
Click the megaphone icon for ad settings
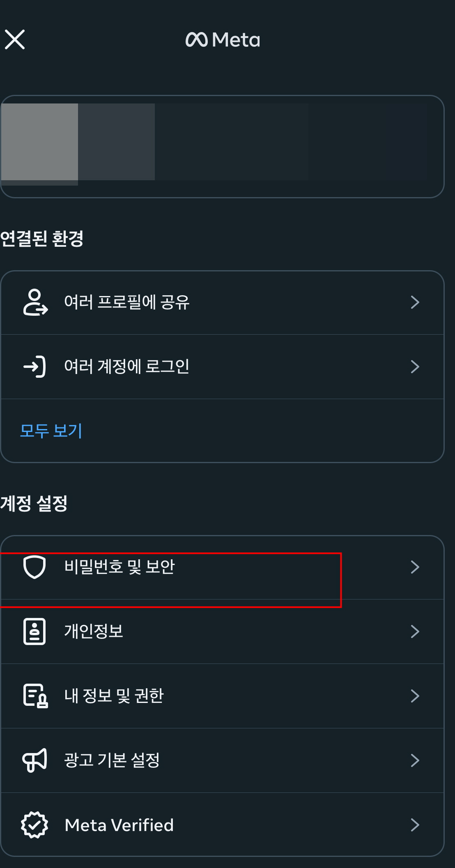[35, 761]
